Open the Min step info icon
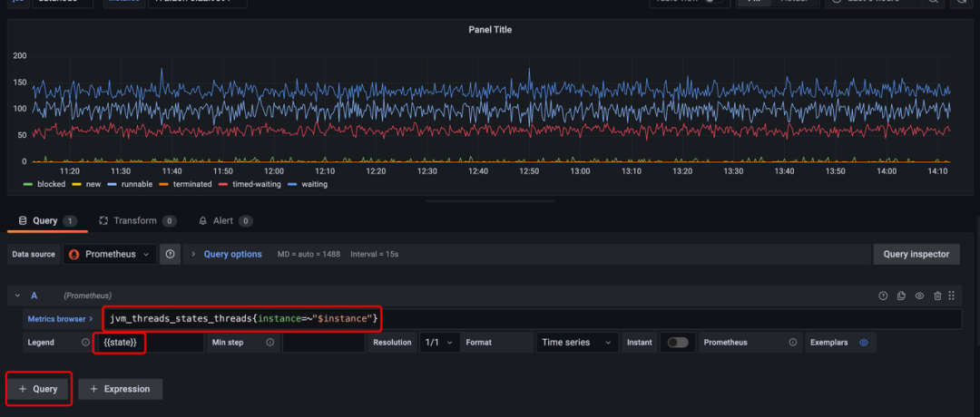980x417 pixels. (x=270, y=343)
